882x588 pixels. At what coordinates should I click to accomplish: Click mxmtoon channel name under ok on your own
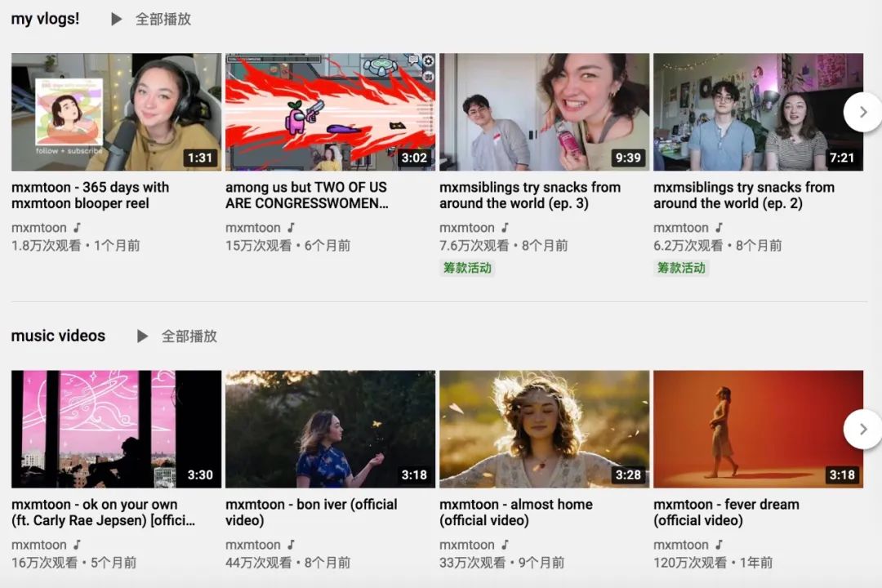coord(39,545)
